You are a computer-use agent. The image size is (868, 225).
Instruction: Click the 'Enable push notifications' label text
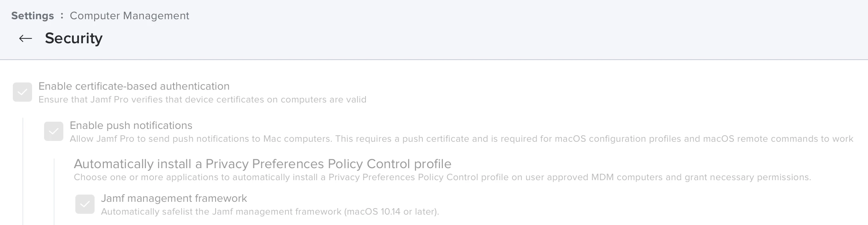(131, 125)
